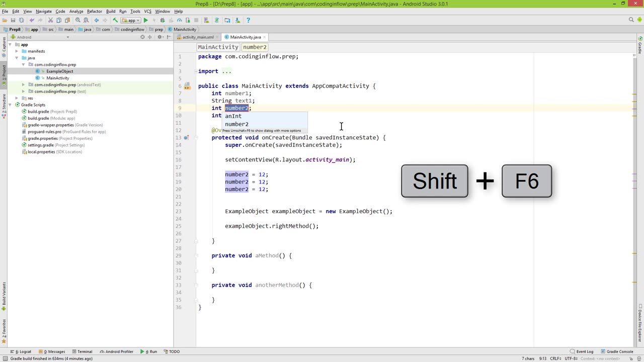Image resolution: width=644 pixels, height=362 pixels.
Task: Toggle the Terminal tool window
Action: click(x=82, y=351)
